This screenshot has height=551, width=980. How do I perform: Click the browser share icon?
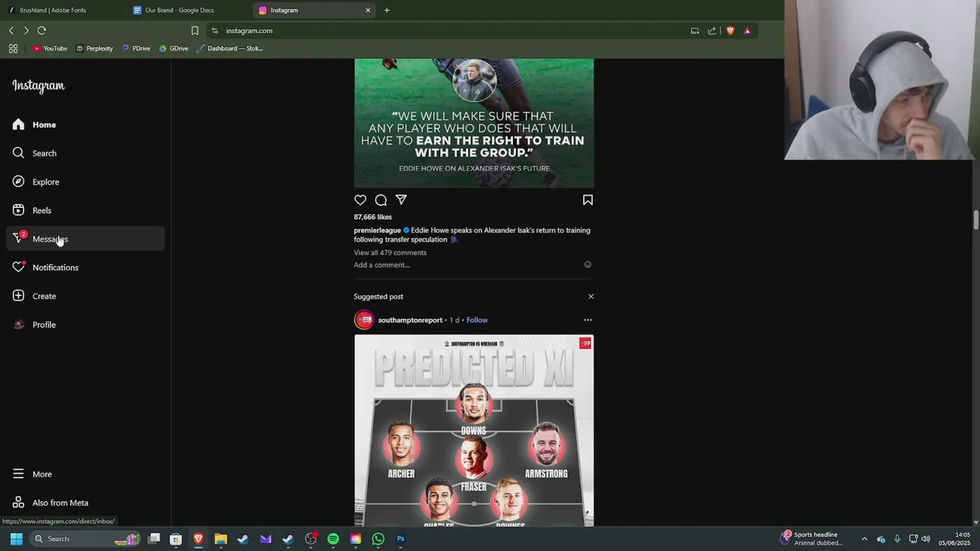click(x=712, y=31)
